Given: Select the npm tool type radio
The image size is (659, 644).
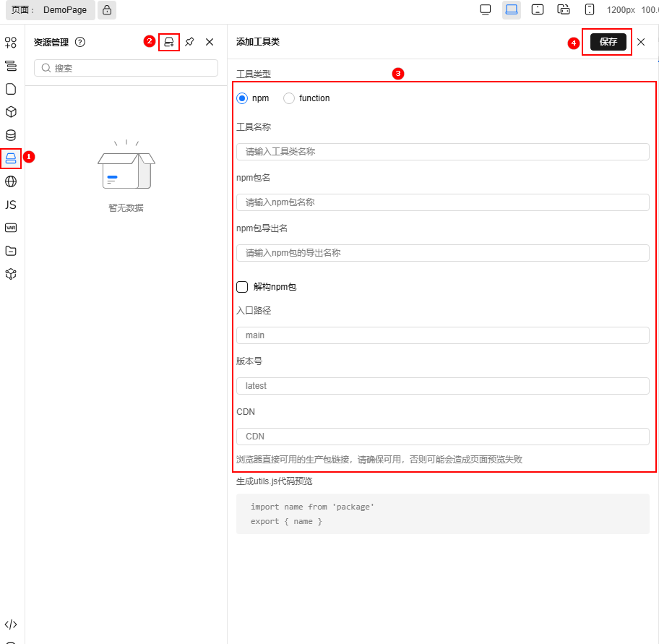Looking at the screenshot, I should coord(242,98).
